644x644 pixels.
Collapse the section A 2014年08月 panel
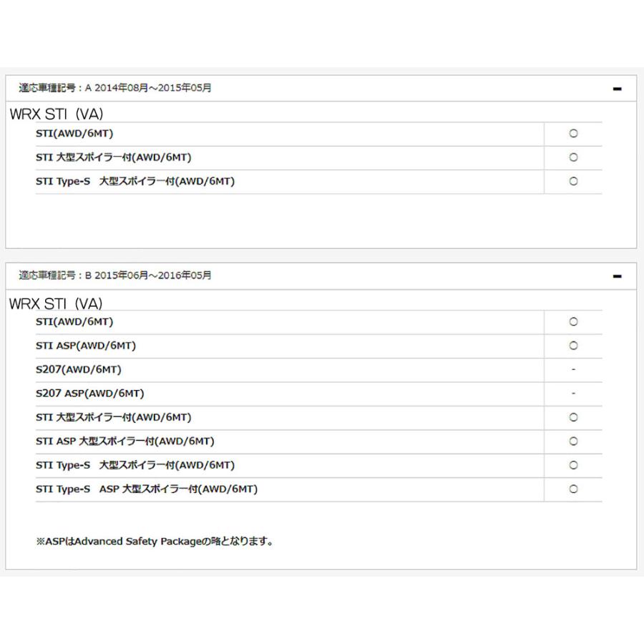[617, 89]
